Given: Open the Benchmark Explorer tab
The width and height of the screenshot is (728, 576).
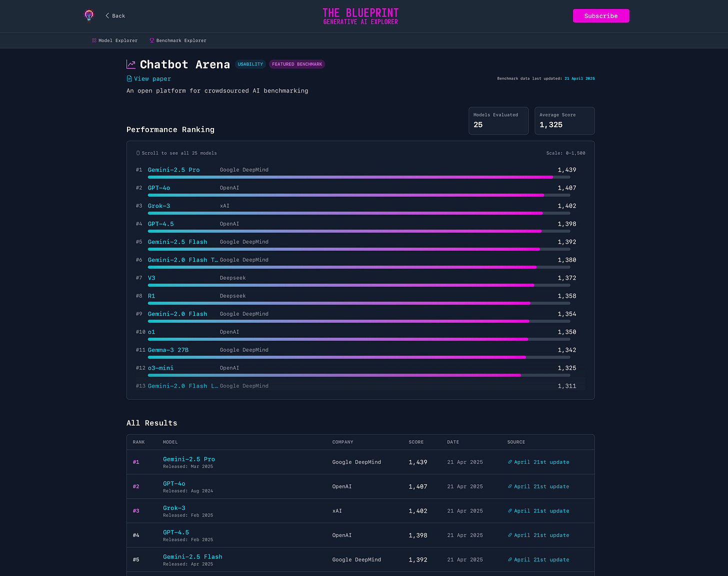Looking at the screenshot, I should (178, 40).
